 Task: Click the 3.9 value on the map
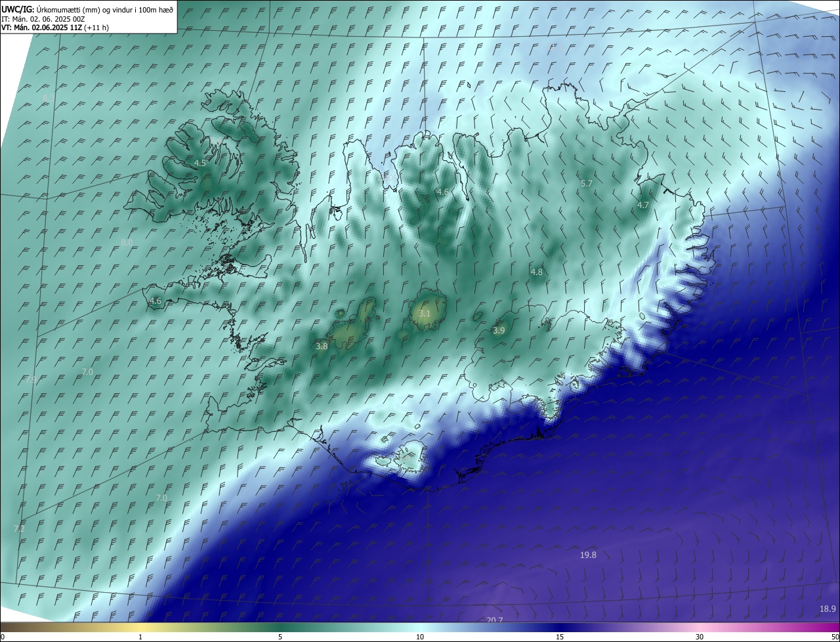click(499, 331)
